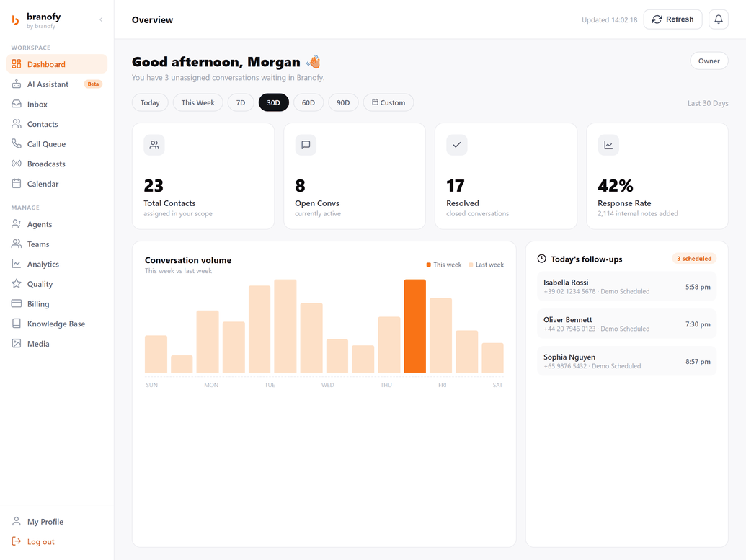The height and width of the screenshot is (560, 746).
Task: Open AI Assistant from sidebar
Action: pyautogui.click(x=57, y=84)
